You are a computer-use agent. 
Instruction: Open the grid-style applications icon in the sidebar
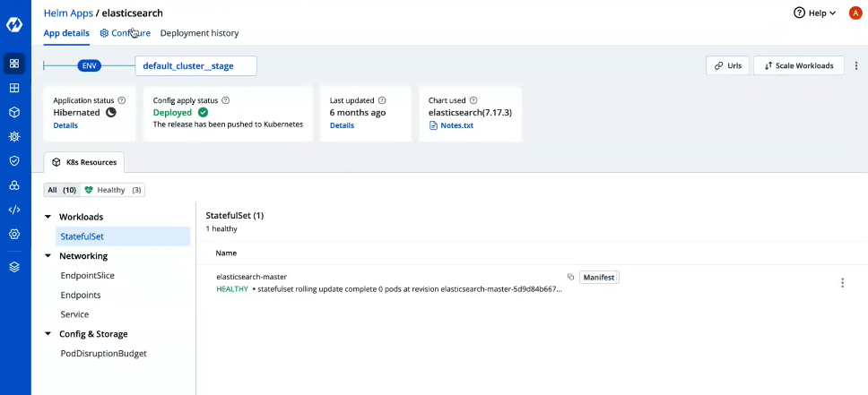pyautogui.click(x=14, y=88)
